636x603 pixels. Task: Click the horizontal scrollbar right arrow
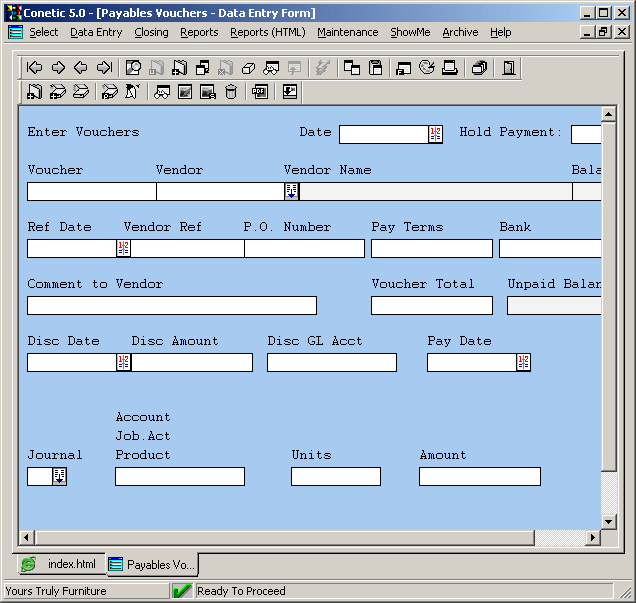(592, 538)
